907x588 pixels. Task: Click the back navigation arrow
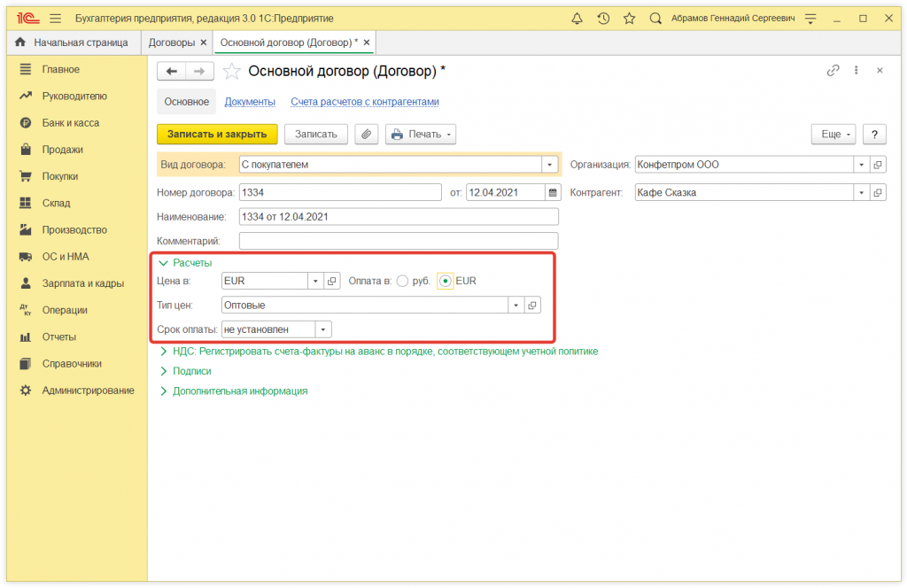172,72
